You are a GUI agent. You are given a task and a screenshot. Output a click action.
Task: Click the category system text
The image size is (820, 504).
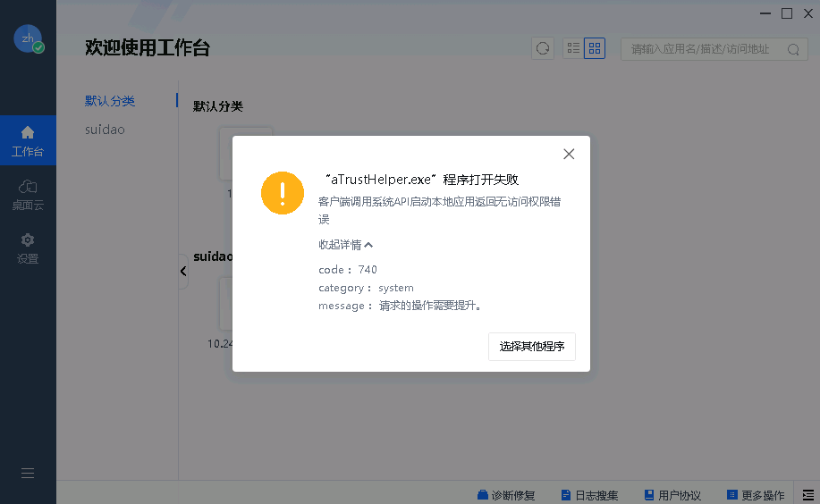coord(366,288)
